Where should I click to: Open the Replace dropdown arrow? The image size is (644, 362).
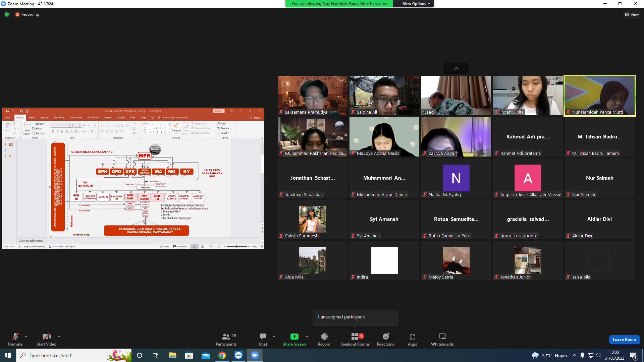(232, 128)
